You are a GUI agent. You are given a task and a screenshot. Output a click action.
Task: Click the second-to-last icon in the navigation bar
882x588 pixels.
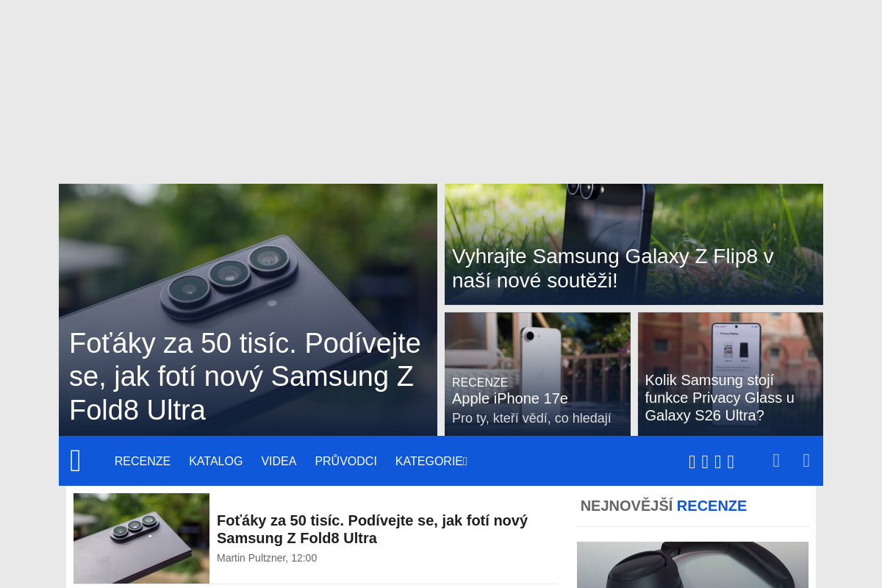click(x=776, y=460)
